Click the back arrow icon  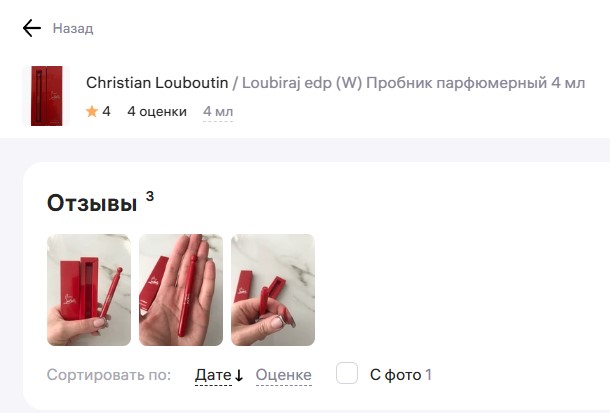(32, 28)
